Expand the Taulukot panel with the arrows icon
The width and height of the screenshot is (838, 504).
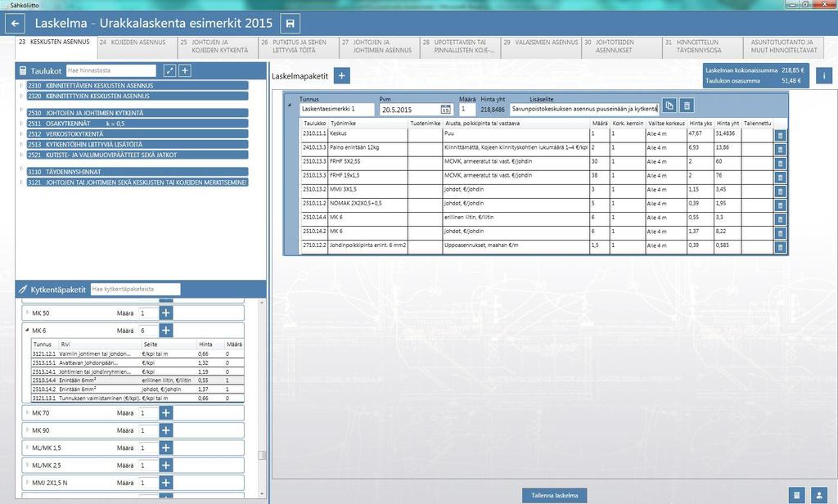169,70
